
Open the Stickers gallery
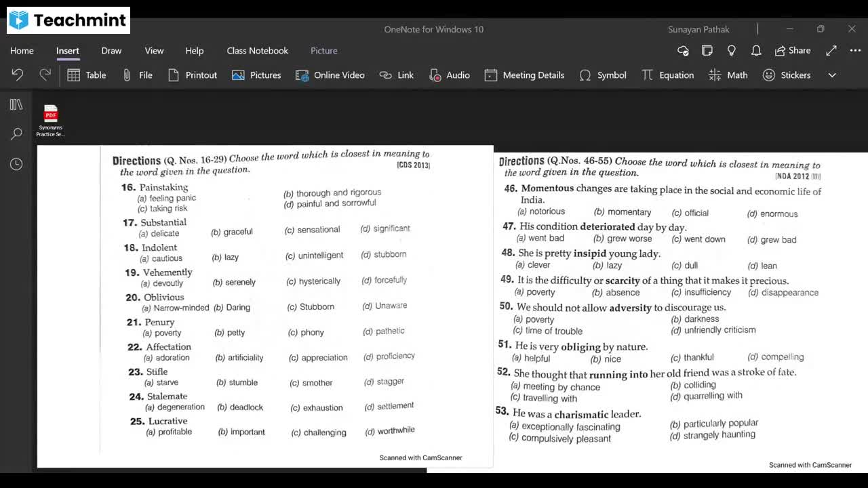click(787, 75)
